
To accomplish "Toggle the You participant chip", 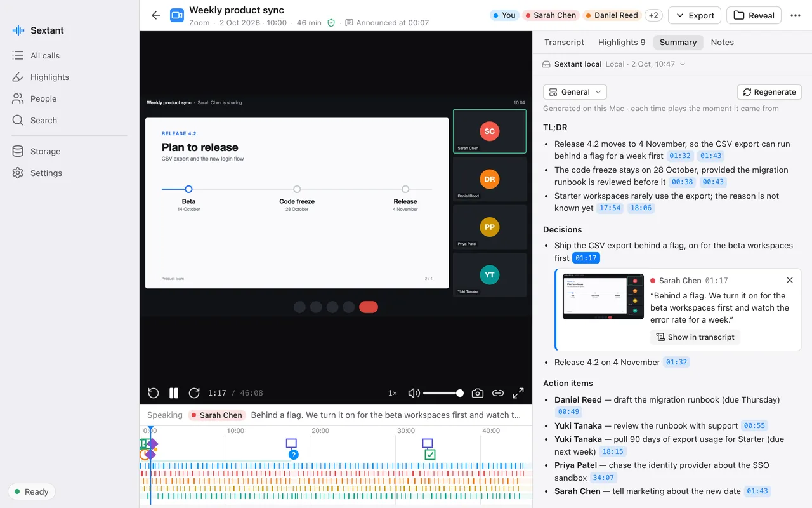I will (x=504, y=15).
